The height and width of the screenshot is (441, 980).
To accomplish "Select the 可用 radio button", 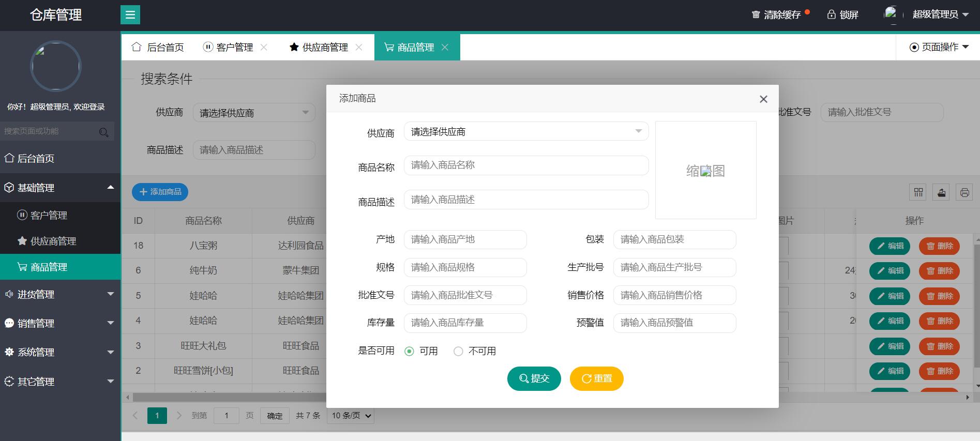I will tap(409, 352).
